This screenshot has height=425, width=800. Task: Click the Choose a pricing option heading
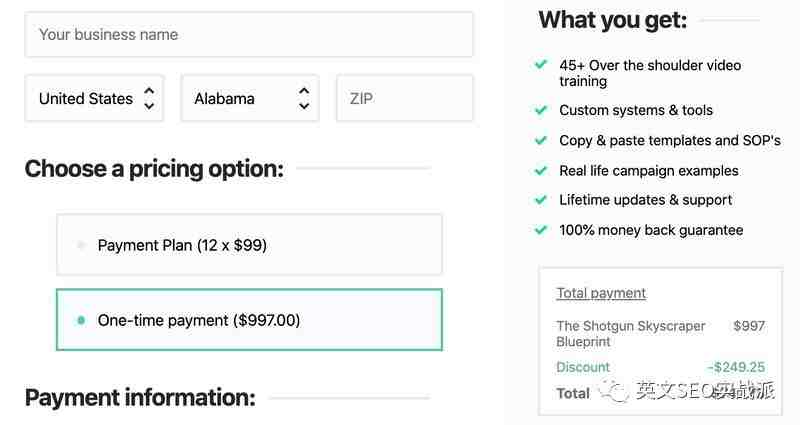point(154,169)
